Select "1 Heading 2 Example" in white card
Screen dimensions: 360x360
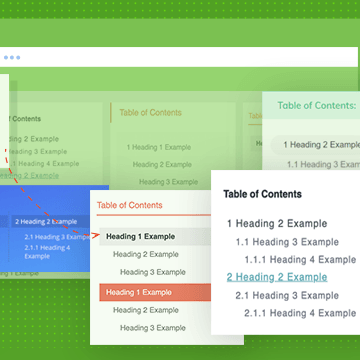tap(277, 224)
